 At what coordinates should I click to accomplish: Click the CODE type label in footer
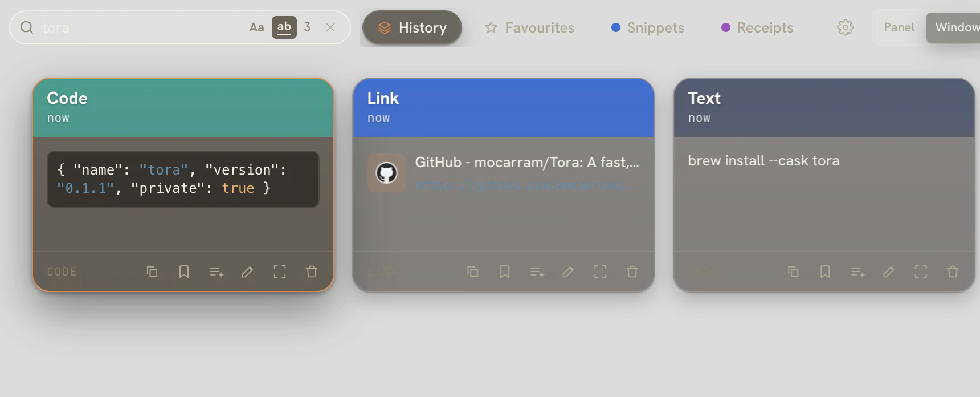[62, 272]
